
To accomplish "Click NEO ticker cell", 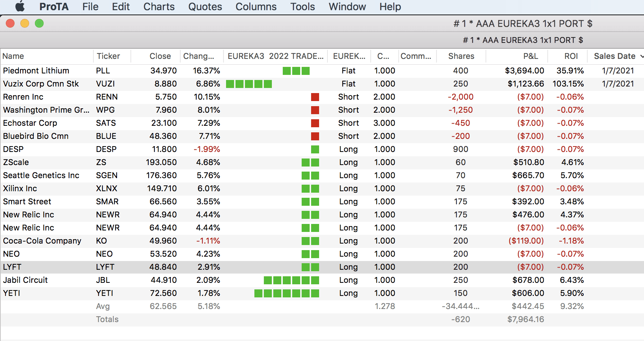I will pos(104,254).
